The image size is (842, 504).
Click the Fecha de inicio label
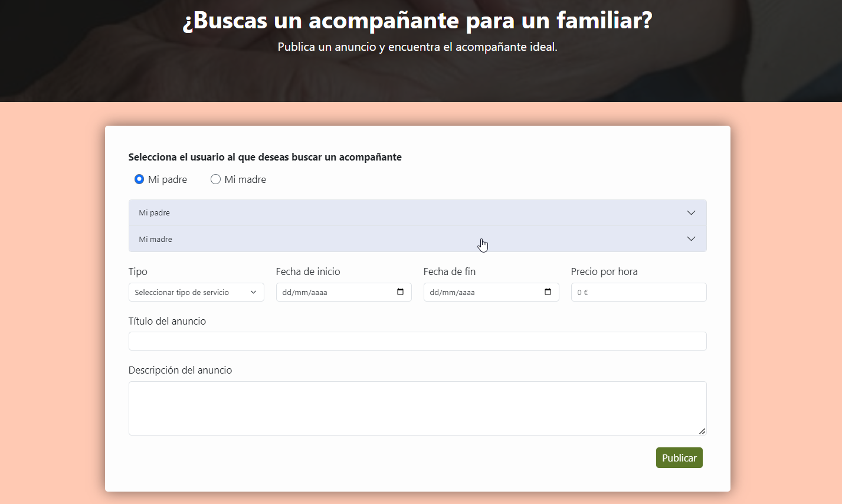[308, 271]
